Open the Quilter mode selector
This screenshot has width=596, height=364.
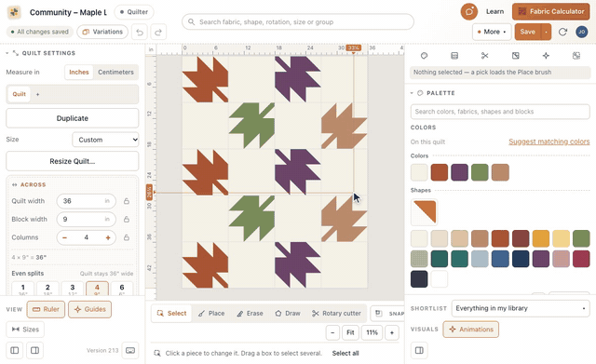[x=134, y=12]
